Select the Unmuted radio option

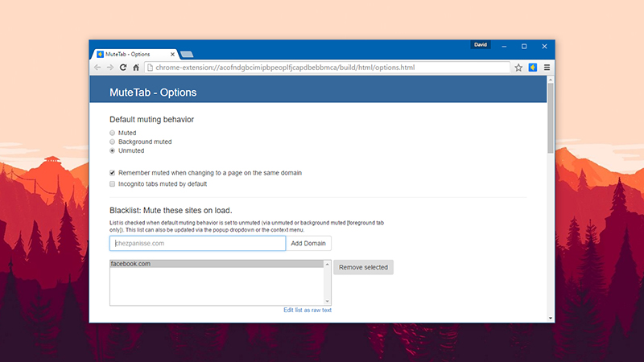coord(112,150)
